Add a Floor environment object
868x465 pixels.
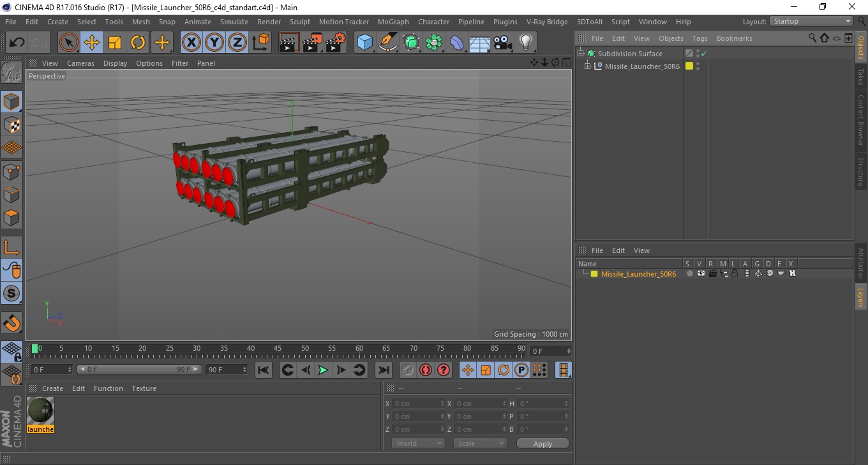[479, 43]
